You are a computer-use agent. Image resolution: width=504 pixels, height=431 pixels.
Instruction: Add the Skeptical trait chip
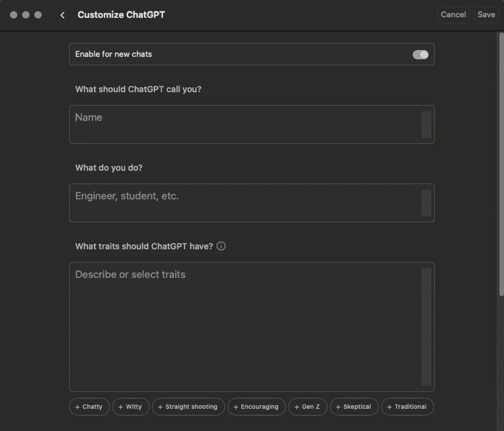click(x=354, y=407)
